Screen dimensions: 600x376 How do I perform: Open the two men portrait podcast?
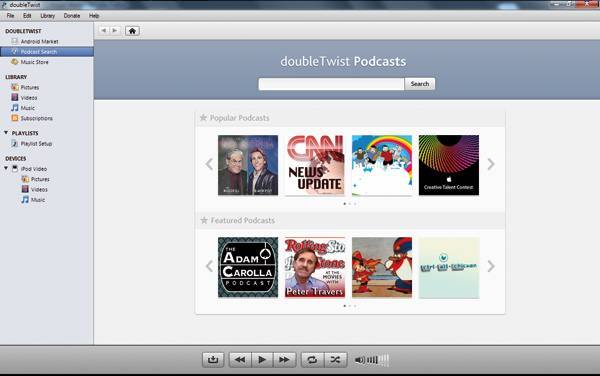248,165
